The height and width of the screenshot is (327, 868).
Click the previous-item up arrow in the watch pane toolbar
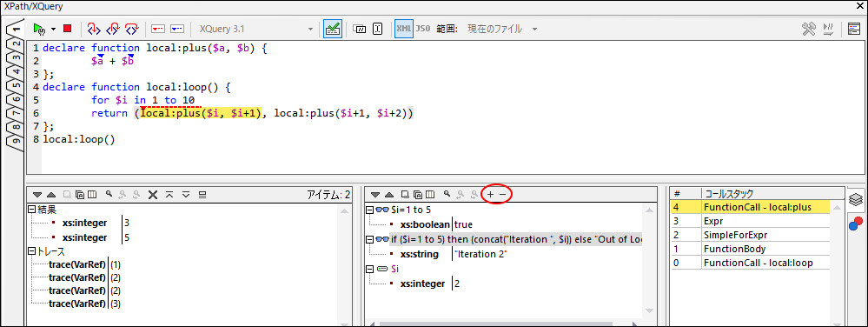click(x=388, y=195)
